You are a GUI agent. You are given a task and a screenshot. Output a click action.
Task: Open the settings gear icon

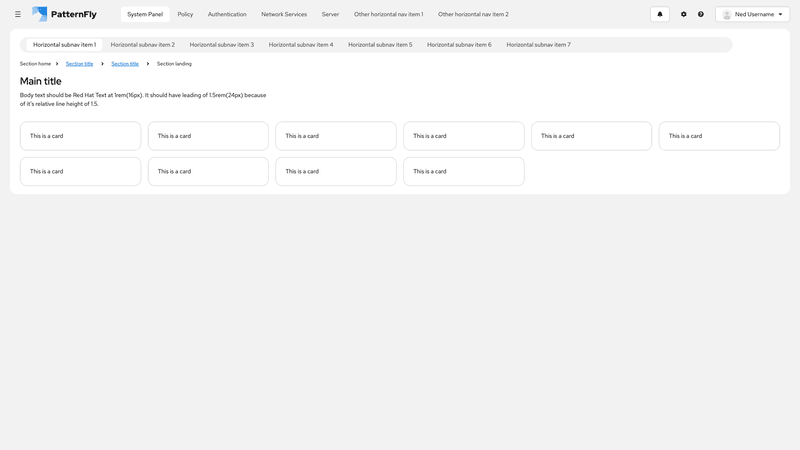[x=684, y=14]
